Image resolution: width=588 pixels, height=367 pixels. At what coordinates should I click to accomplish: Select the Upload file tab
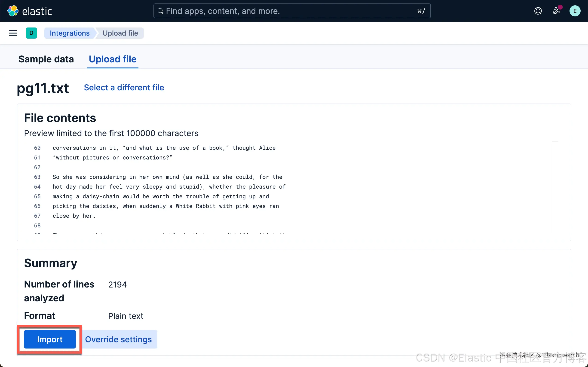(x=113, y=59)
